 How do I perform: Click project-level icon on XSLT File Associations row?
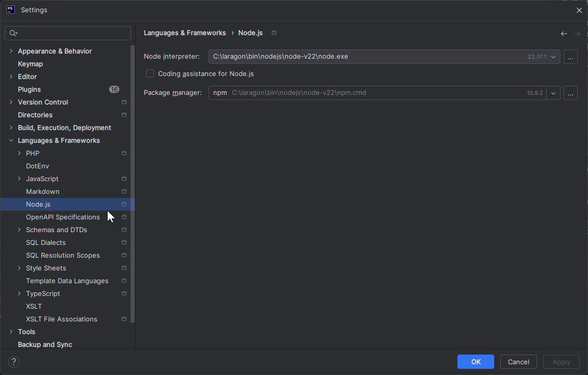[x=124, y=319]
